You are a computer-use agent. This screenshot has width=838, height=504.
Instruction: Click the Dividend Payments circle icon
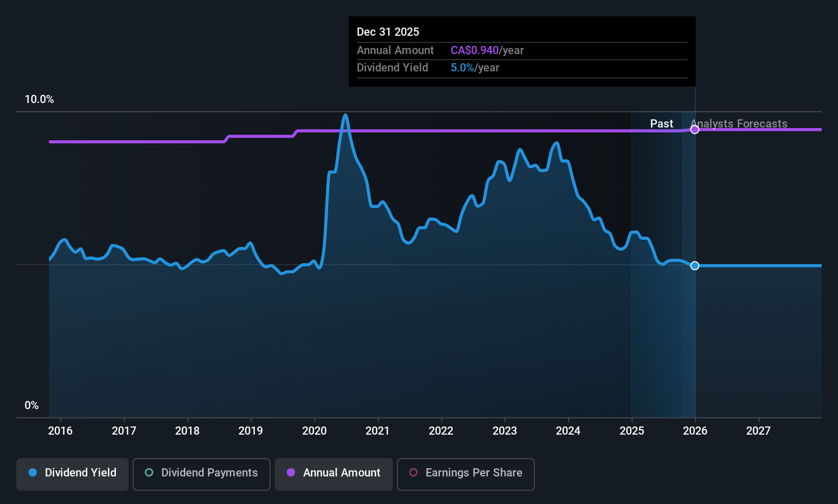(149, 473)
